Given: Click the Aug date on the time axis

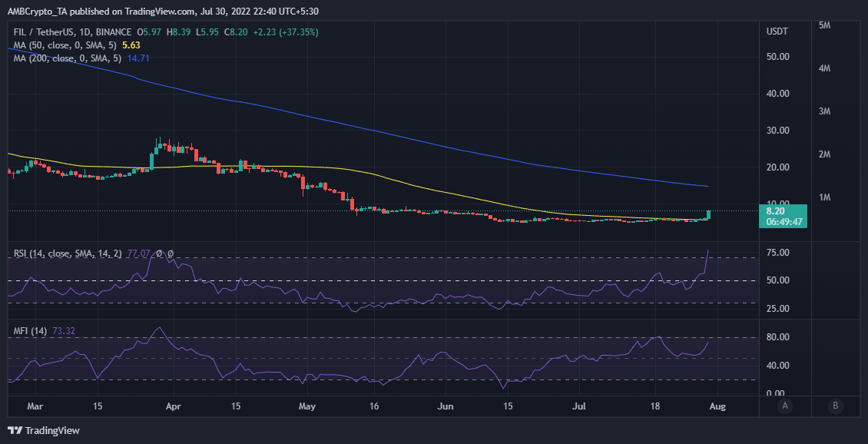Looking at the screenshot, I should [718, 406].
